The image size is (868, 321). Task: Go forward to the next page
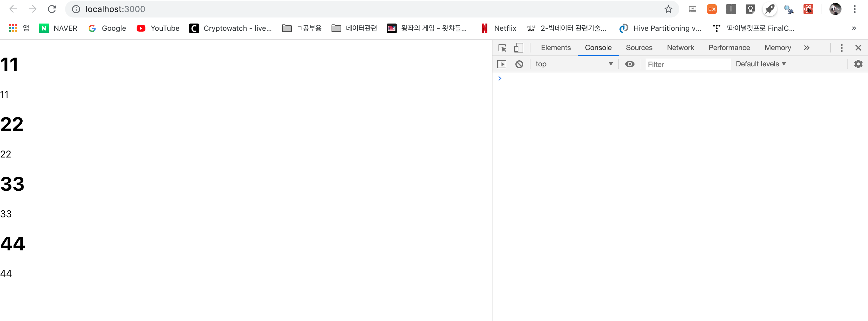tap(32, 9)
